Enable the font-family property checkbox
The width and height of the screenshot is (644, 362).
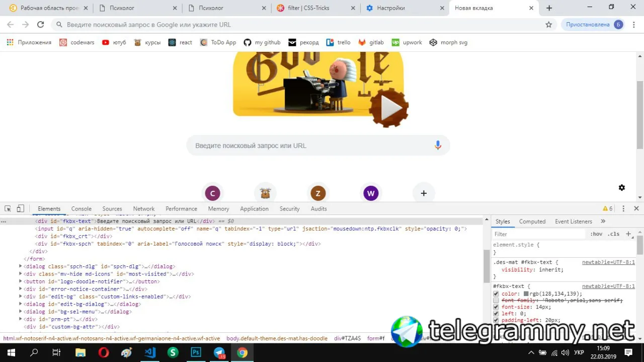tap(496, 301)
